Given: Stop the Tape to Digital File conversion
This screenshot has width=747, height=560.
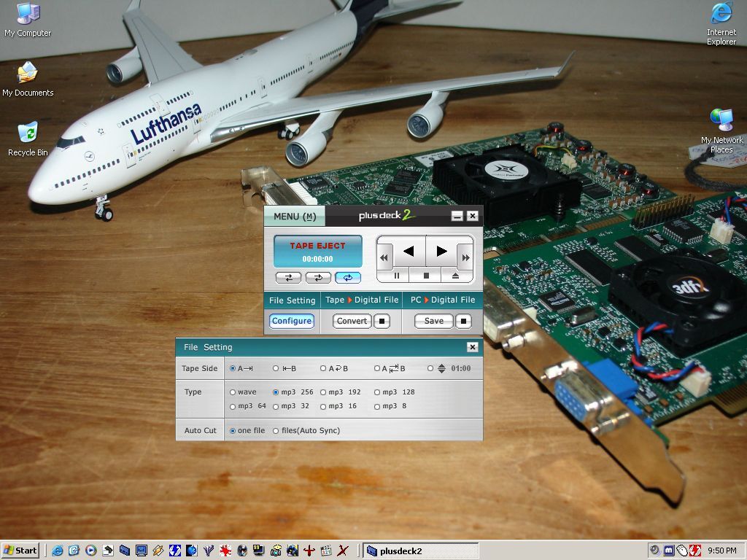Looking at the screenshot, I should 382,321.
